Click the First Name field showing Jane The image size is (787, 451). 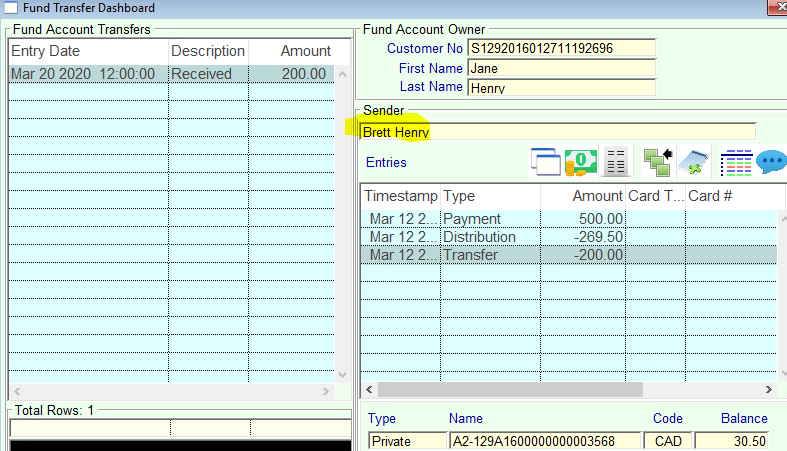pyautogui.click(x=562, y=68)
